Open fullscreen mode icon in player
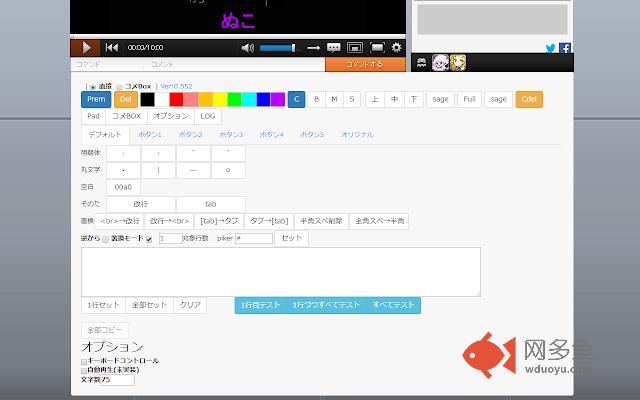This screenshot has height=400, width=640. 377,48
